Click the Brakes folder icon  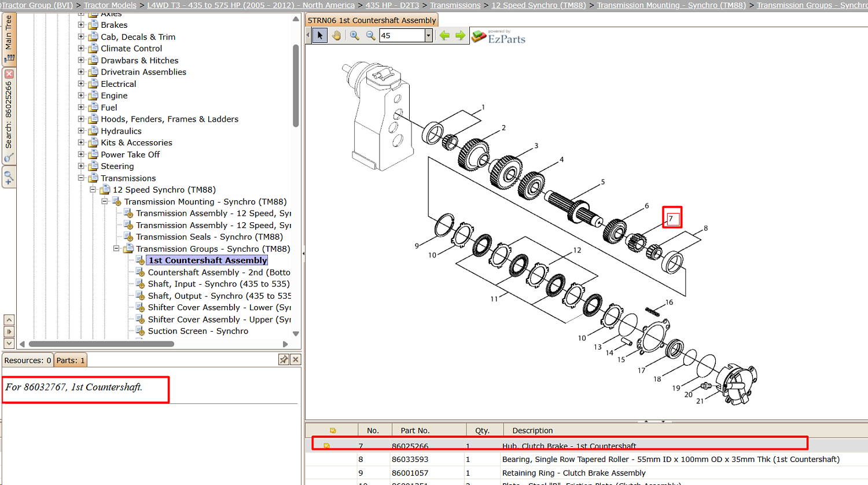tap(93, 25)
